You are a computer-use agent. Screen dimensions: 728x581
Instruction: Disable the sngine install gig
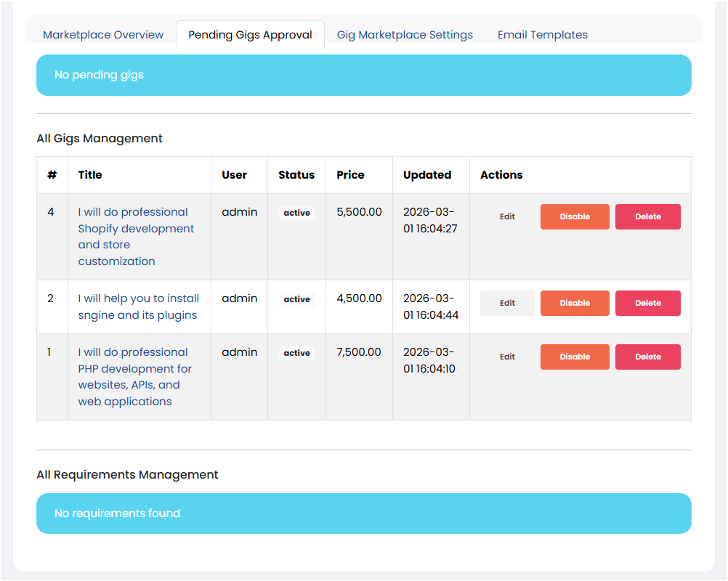(575, 303)
